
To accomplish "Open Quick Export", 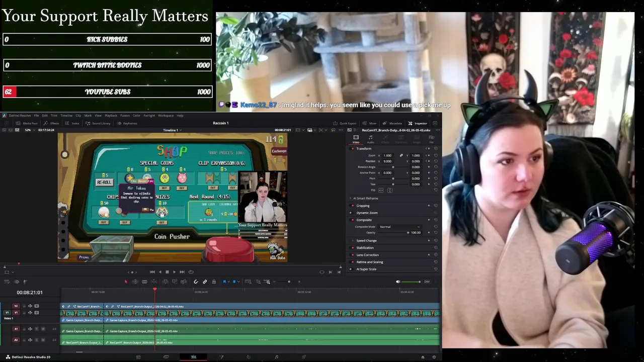I will [345, 123].
